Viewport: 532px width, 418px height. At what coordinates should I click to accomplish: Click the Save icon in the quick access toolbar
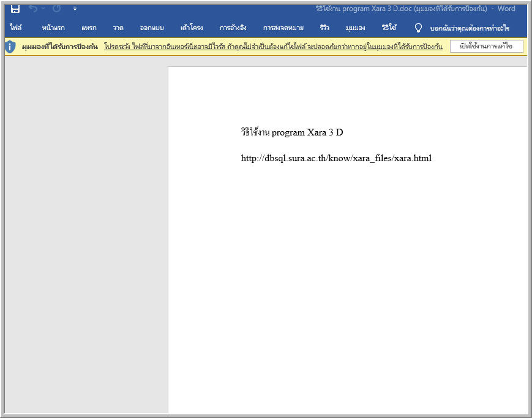(15, 9)
